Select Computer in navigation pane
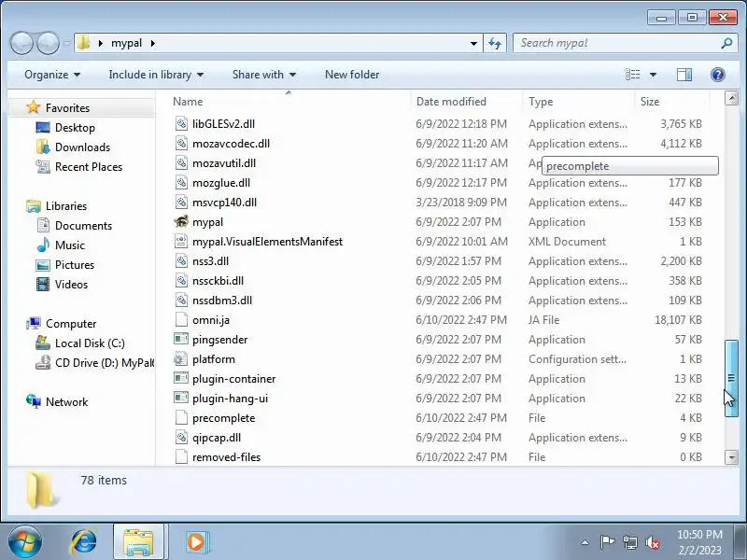The image size is (747, 560). tap(71, 324)
